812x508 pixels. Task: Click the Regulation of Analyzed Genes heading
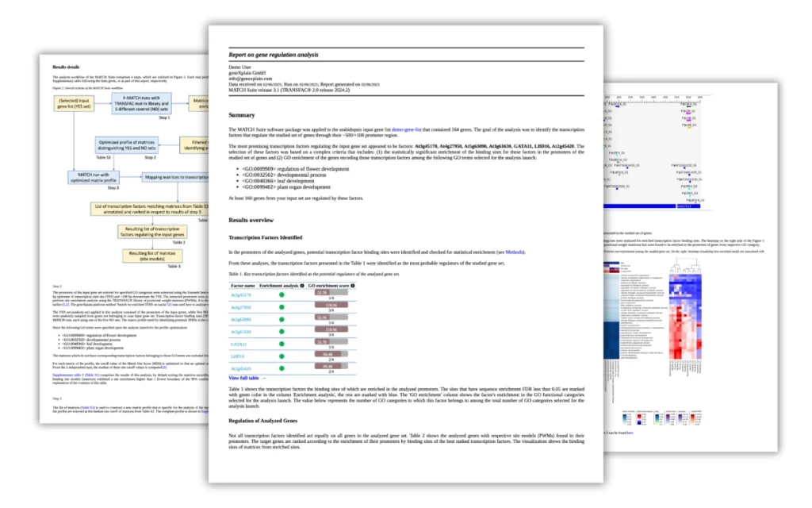coord(263,421)
